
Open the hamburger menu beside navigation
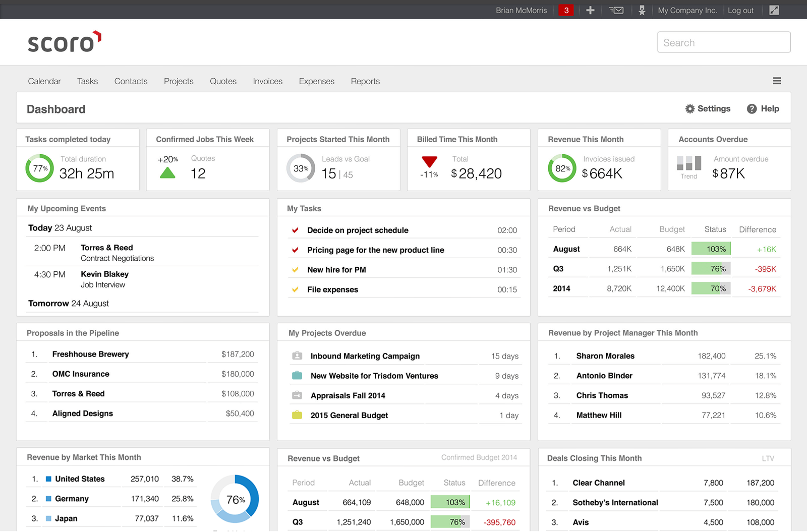777,81
